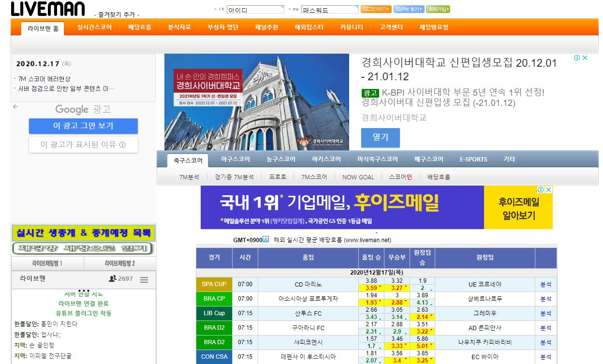Viewport: 603px width, 364px height.
Task: Switch to the 야구스코어 tab
Action: coord(235,159)
